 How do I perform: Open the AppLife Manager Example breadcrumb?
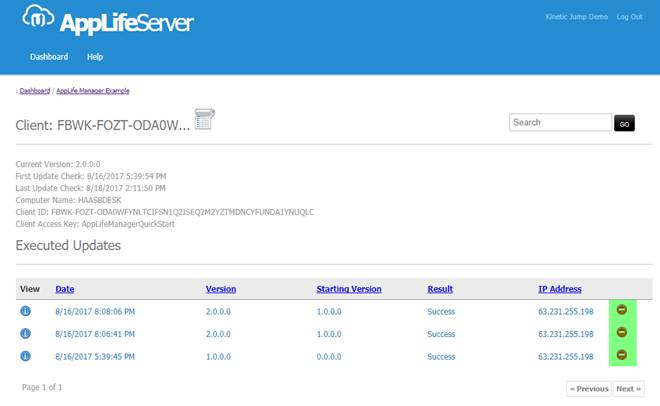93,91
